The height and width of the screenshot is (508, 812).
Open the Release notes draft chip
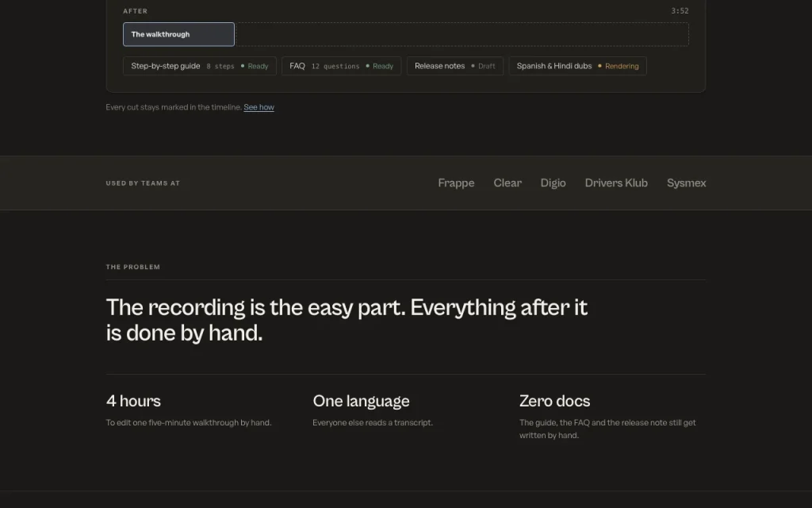[454, 66]
